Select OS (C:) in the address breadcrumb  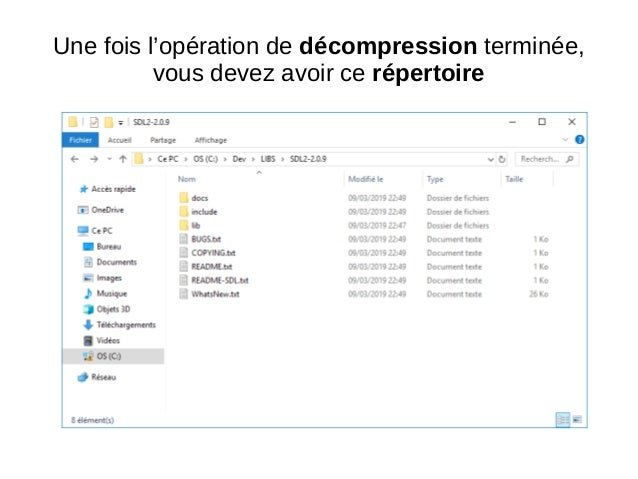point(205,159)
